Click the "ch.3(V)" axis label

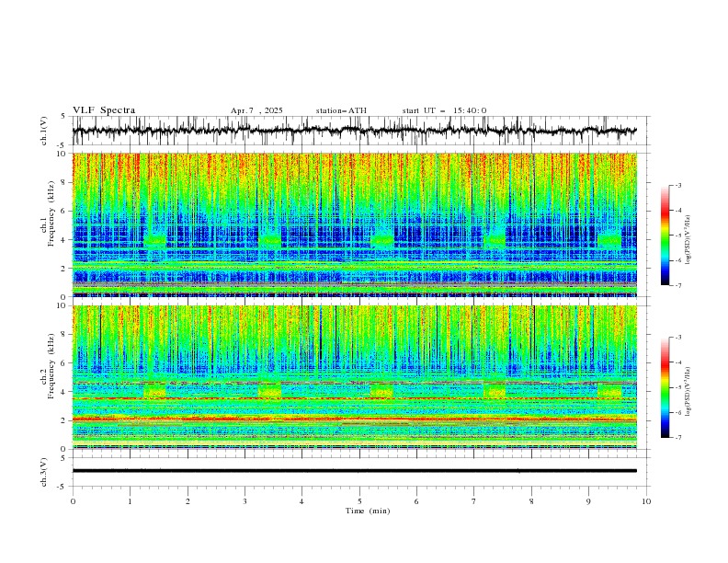coord(44,472)
